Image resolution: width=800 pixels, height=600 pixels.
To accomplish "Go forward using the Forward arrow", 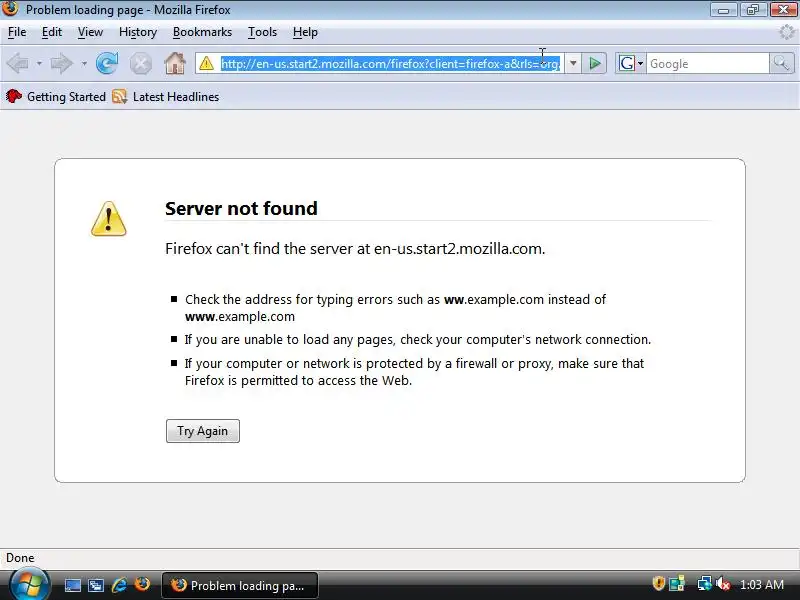I will click(62, 64).
